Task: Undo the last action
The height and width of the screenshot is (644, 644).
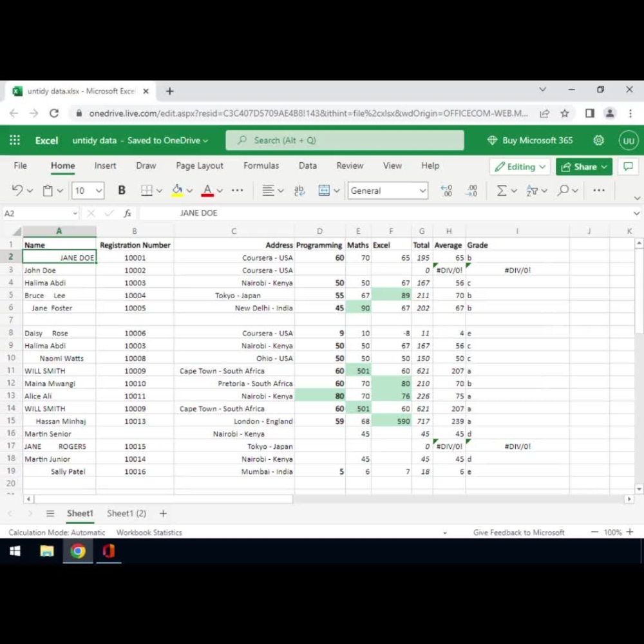Action: [x=16, y=190]
